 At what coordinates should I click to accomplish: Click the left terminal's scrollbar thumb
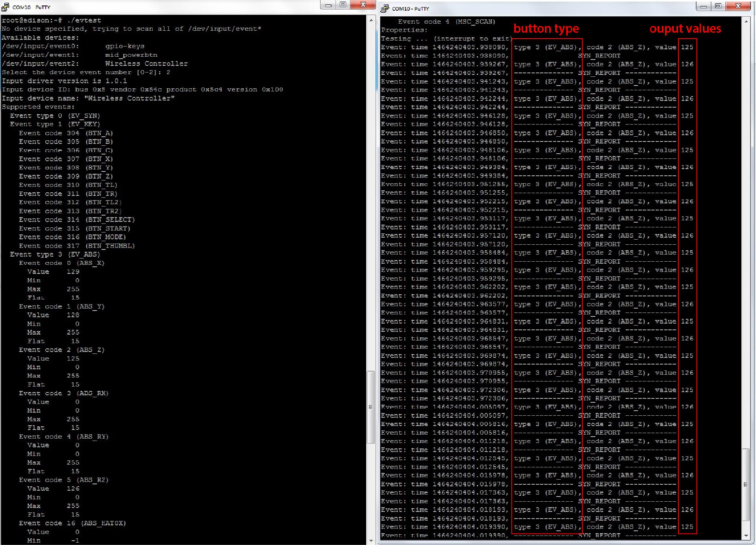click(371, 407)
